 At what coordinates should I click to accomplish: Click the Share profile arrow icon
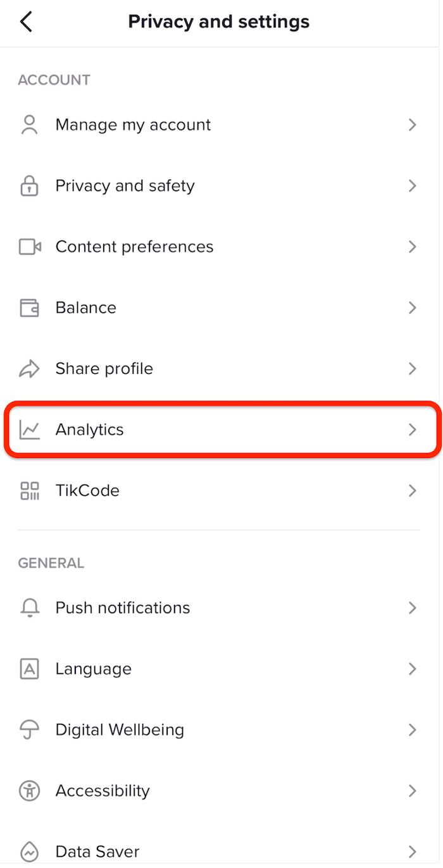point(30,369)
